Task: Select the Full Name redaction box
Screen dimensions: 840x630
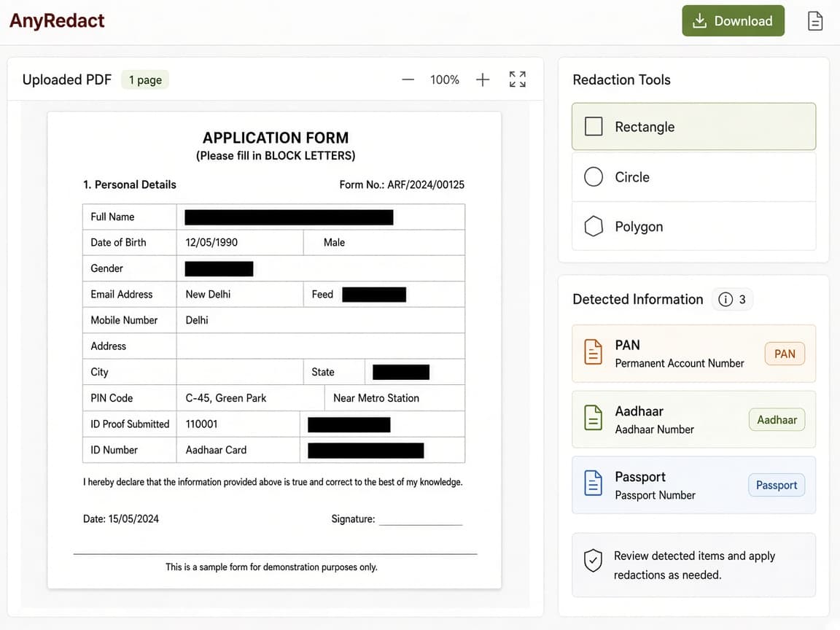Action: pos(289,217)
